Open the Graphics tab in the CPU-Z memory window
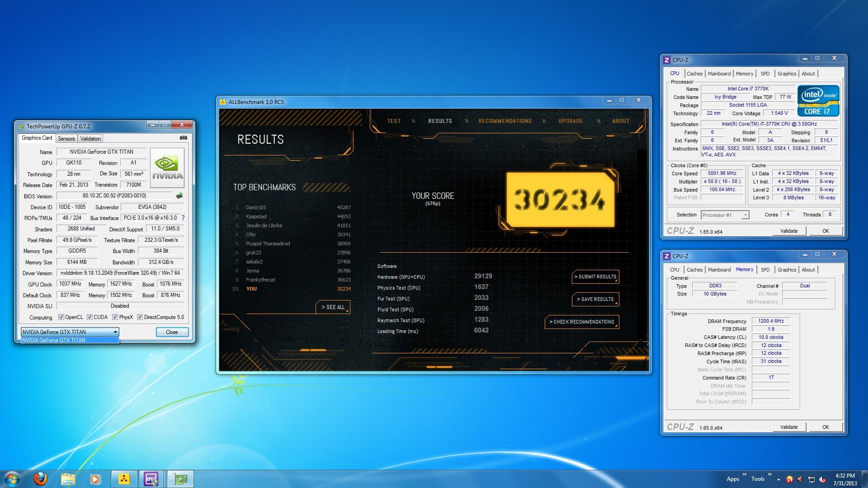Screen dimensions: 868x488 coord(787,270)
